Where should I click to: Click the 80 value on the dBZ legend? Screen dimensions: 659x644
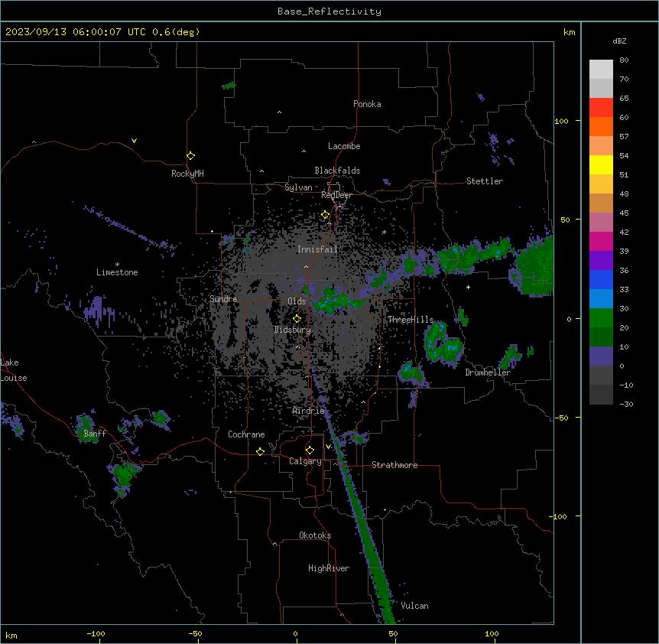click(624, 60)
